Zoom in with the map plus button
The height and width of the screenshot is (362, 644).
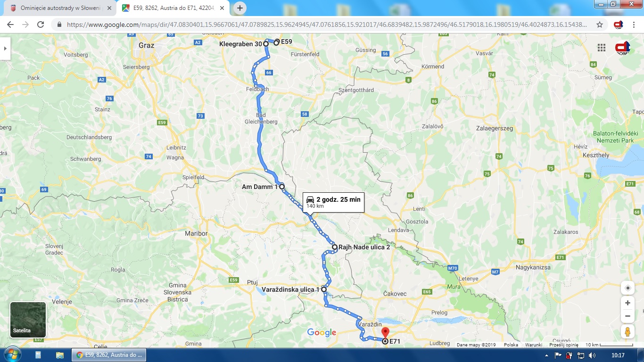pyautogui.click(x=627, y=303)
